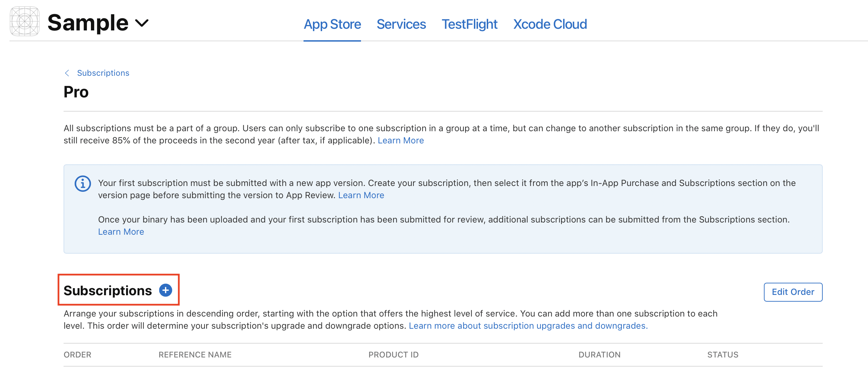Click the chevron beside the Sample title
Image resolution: width=868 pixels, height=372 pixels.
coord(142,23)
